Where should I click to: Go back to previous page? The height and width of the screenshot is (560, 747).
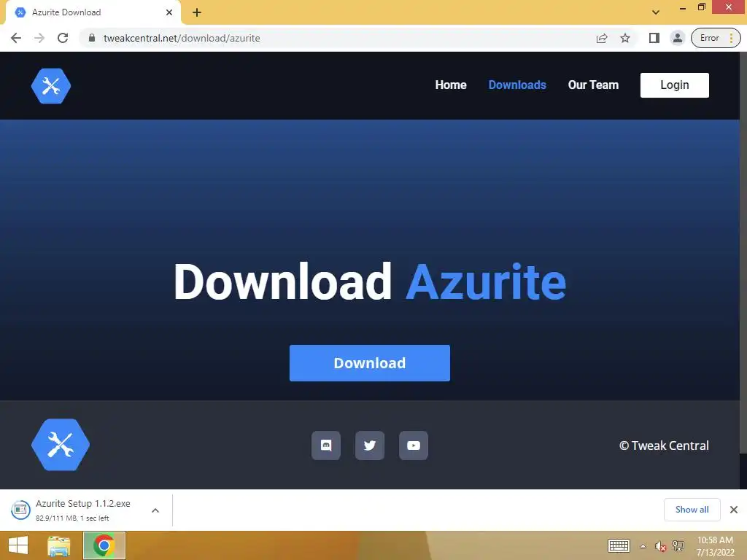pos(16,38)
